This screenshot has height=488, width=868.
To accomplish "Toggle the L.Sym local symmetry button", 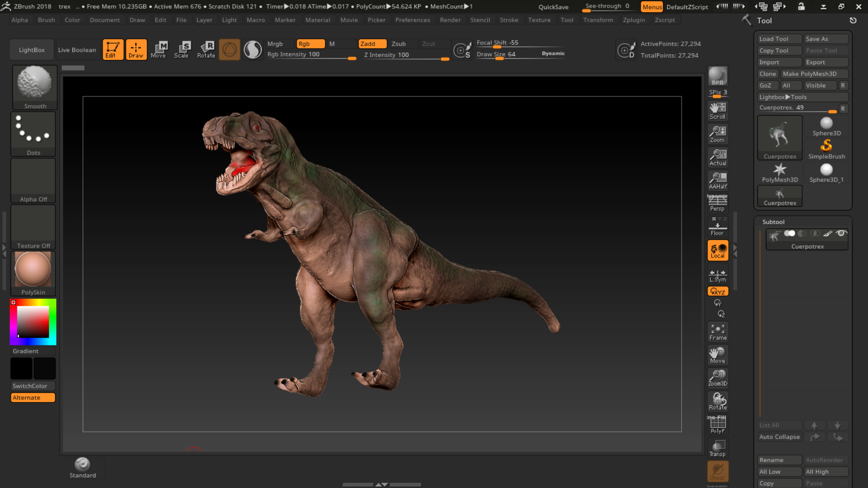I will click(718, 275).
